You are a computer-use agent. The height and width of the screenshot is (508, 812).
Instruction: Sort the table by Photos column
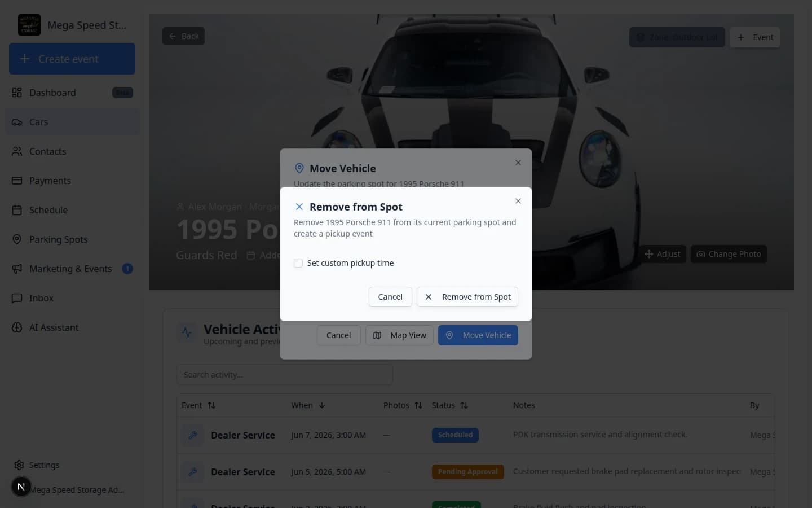pyautogui.click(x=403, y=405)
